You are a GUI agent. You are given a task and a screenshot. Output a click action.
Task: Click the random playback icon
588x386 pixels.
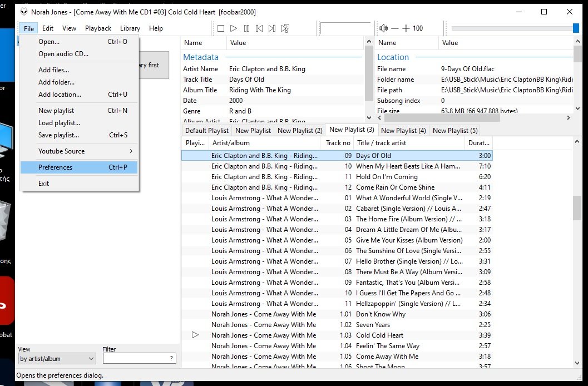(285, 28)
